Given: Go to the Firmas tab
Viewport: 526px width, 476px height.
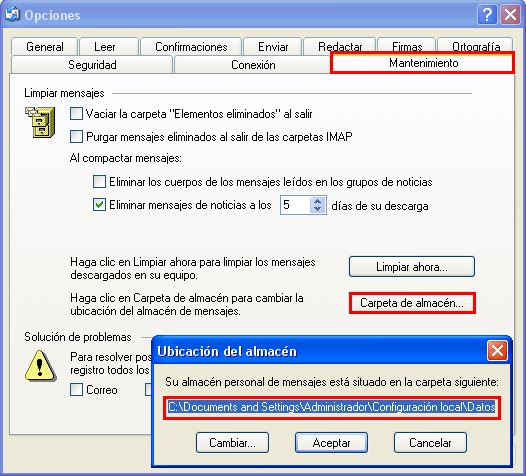Looking at the screenshot, I should (x=407, y=46).
